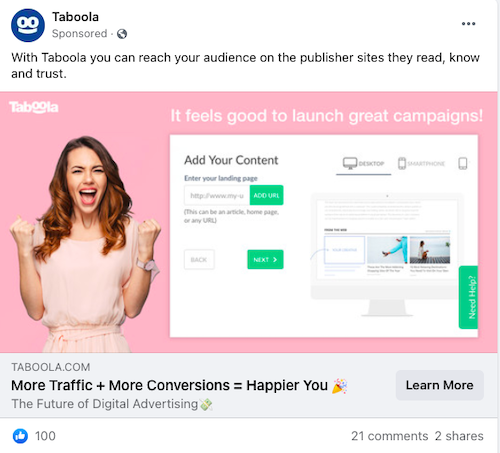Click the blue Like reaction icon
The height and width of the screenshot is (453, 500).
[x=20, y=436]
